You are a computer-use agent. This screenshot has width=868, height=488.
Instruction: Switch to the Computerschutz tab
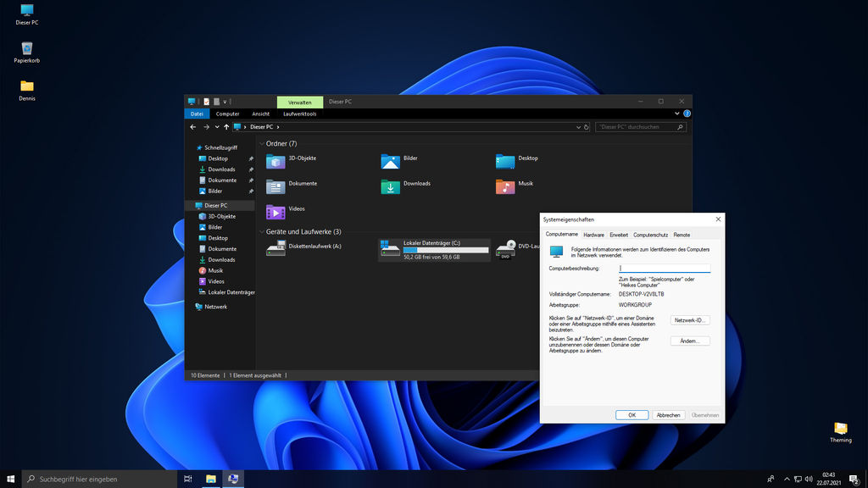pyautogui.click(x=650, y=235)
